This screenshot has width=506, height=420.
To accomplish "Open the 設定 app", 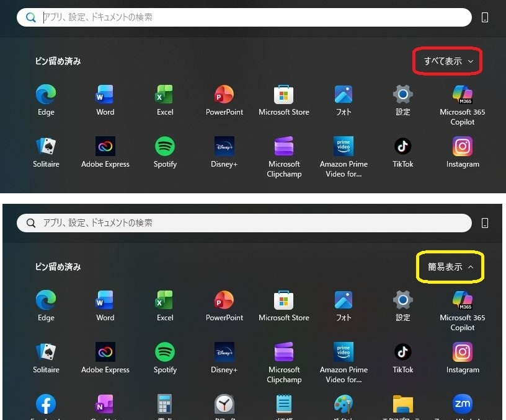I will tap(402, 93).
